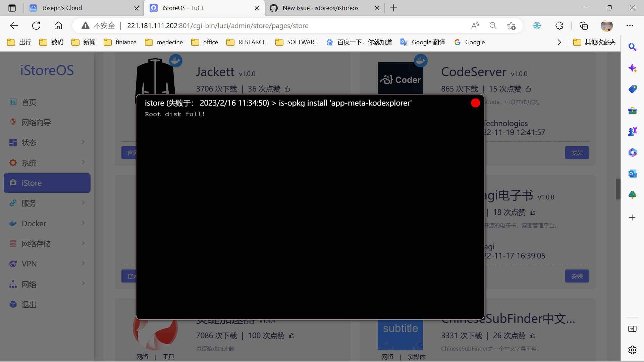Click 安装 button for CodeServer
Image resolution: width=644 pixels, height=362 pixels.
(x=577, y=153)
